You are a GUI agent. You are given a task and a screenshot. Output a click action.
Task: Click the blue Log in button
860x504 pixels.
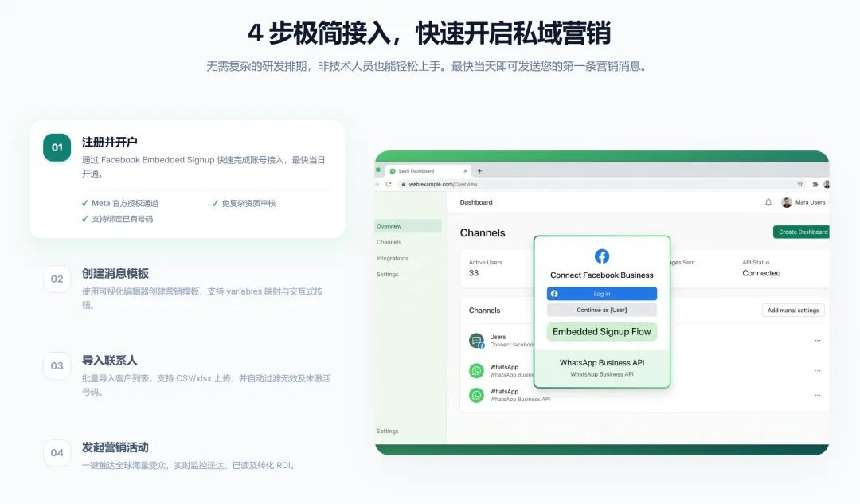click(602, 294)
